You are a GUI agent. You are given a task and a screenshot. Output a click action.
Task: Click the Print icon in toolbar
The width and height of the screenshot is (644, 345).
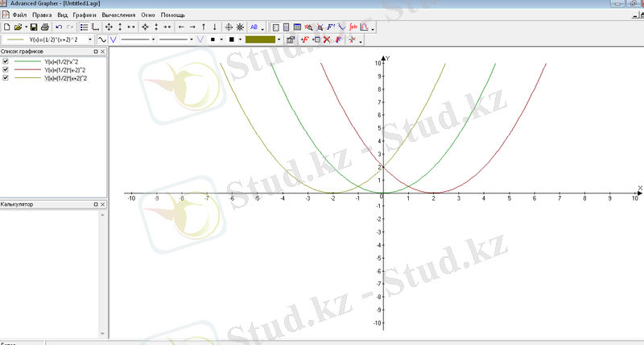click(44, 27)
